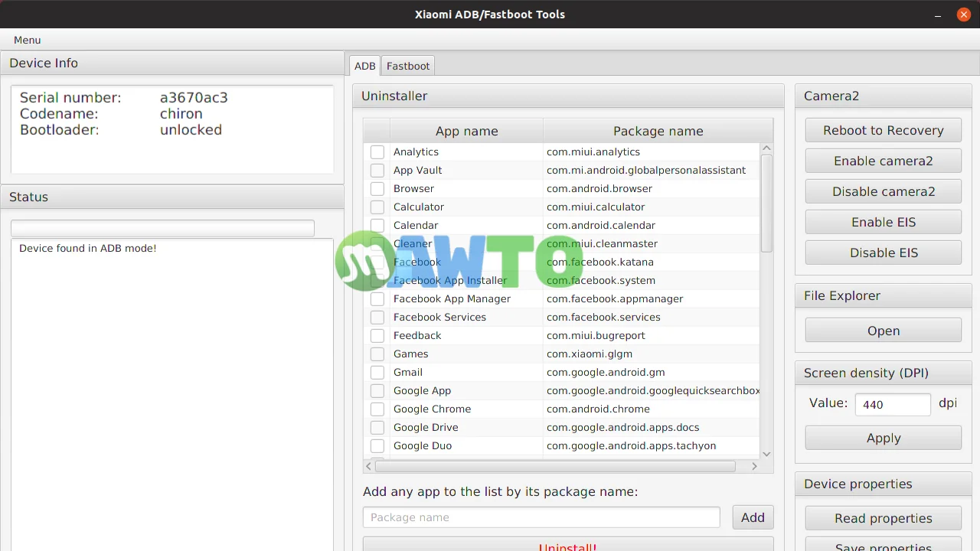The width and height of the screenshot is (980, 551).
Task: Select com.android.browser package cell
Action: pos(652,188)
